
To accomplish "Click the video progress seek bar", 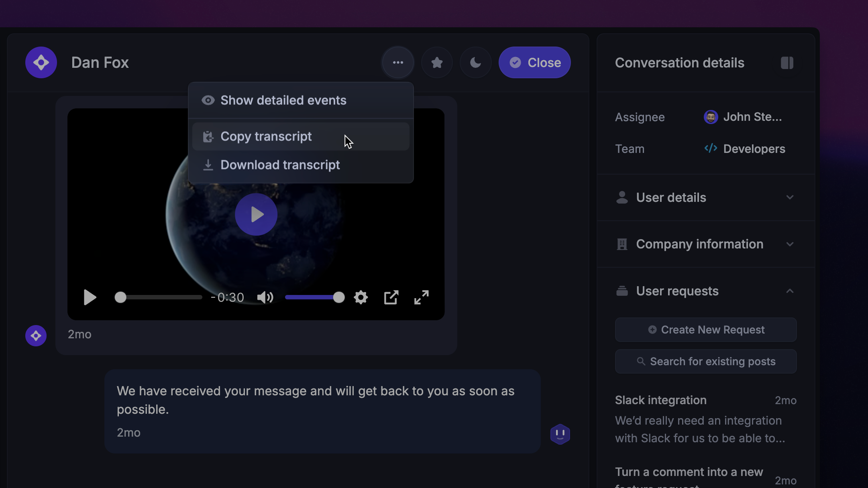I will tap(158, 297).
